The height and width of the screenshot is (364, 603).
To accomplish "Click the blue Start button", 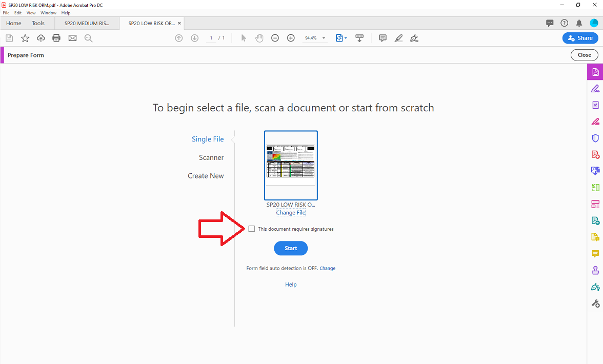I will [291, 248].
